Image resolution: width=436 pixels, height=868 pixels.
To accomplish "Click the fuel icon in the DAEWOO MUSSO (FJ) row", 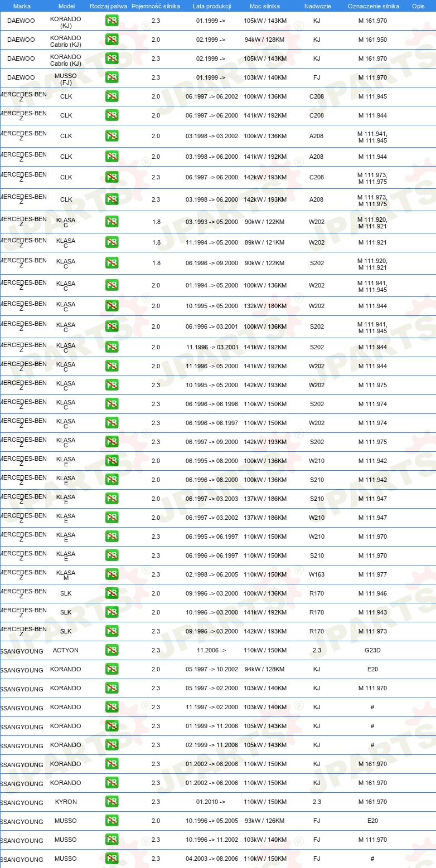I will point(112,77).
